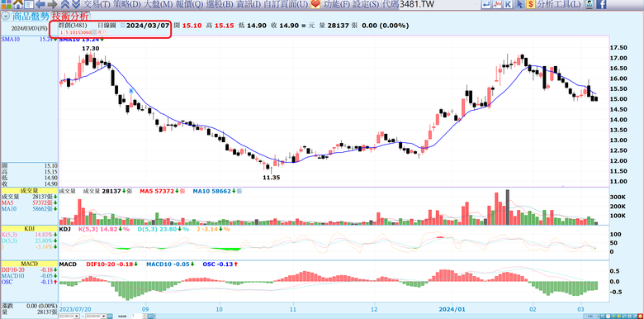Switch to 技術分析 tab
Image resolution: width=644 pixels, height=319 pixels.
[69, 17]
